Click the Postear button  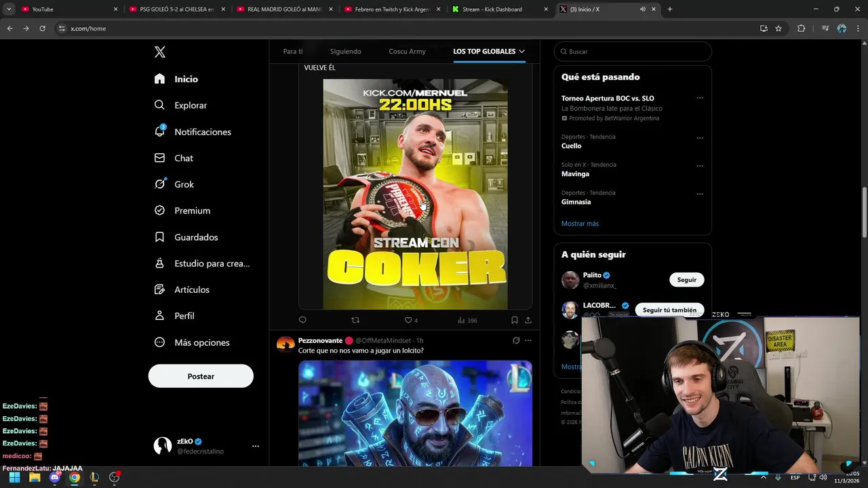[x=201, y=376]
